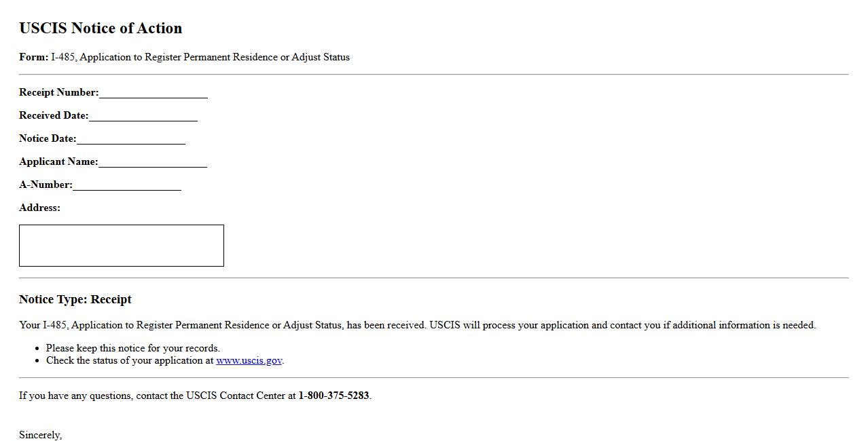Click inside the Address box

point(122,246)
